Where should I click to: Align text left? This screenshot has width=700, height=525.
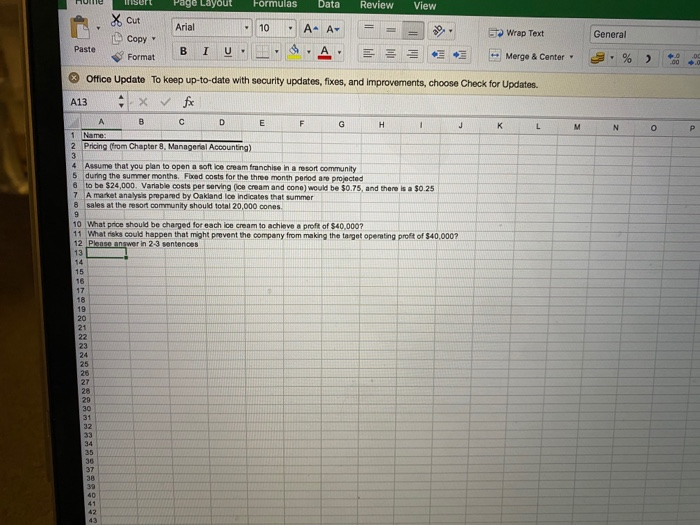tap(368, 54)
